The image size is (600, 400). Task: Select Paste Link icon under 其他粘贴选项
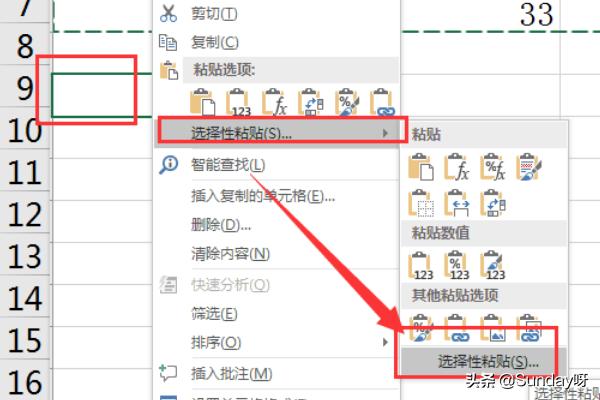point(457,328)
